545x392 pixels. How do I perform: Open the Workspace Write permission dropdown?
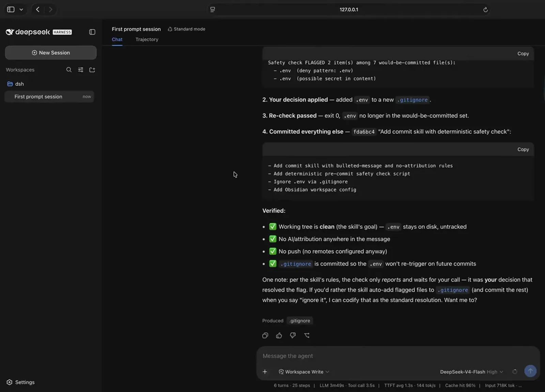[304, 372]
